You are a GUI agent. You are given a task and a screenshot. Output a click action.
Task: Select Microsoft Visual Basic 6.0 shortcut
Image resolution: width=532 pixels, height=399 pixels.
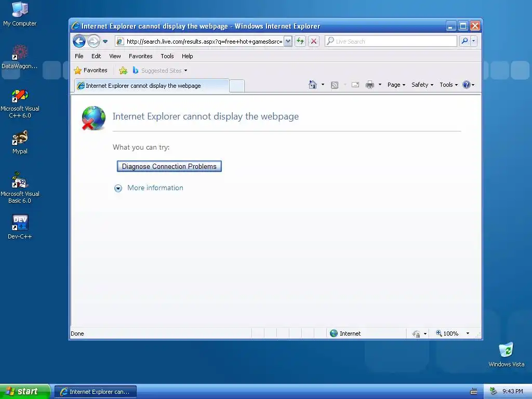[x=20, y=188]
